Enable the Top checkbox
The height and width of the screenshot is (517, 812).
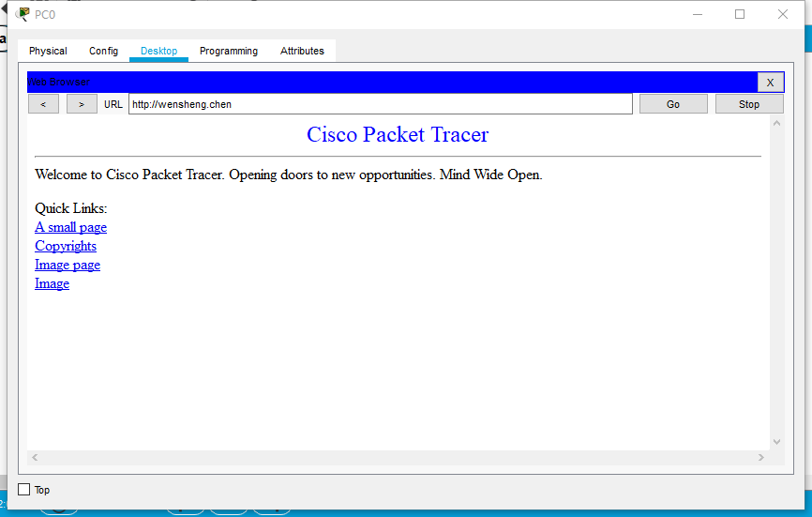(23, 490)
